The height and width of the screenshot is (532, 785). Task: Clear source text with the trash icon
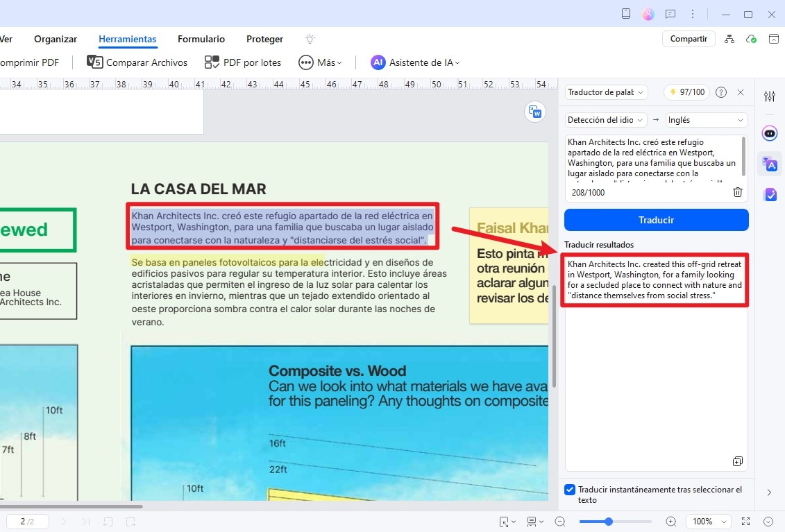click(x=737, y=192)
